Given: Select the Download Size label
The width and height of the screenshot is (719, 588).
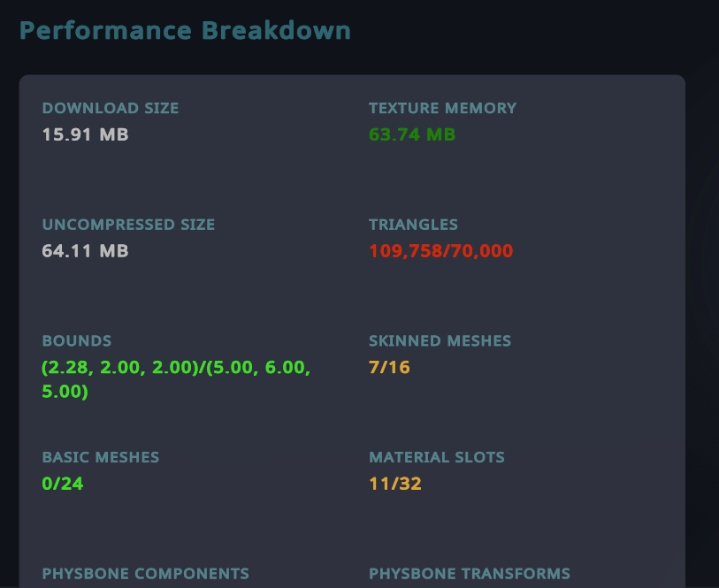Looking at the screenshot, I should [x=111, y=109].
